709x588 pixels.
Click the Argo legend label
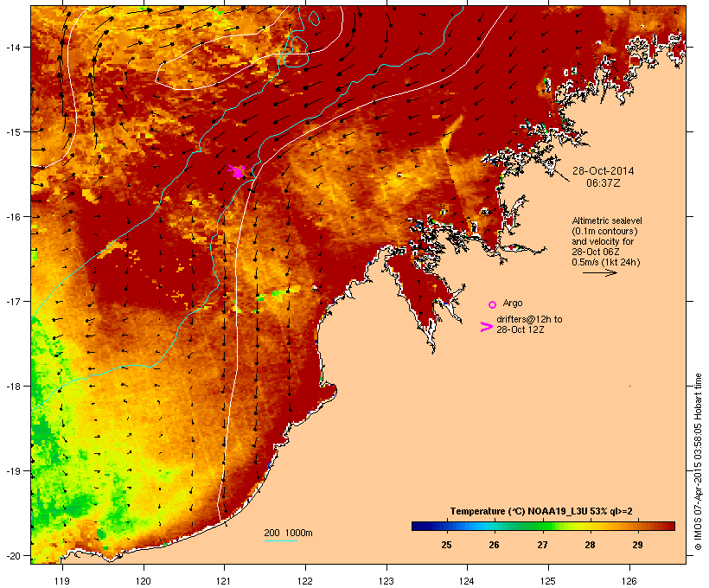[x=513, y=303]
